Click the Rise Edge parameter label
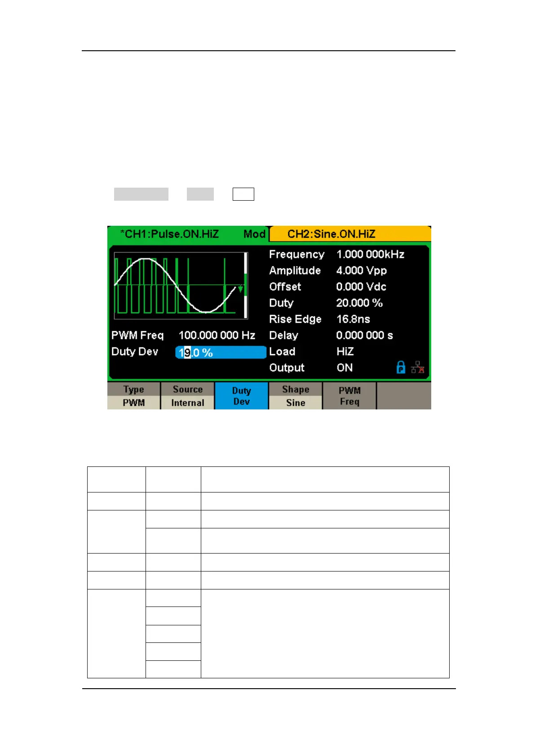The image size is (535, 756). coord(295,319)
